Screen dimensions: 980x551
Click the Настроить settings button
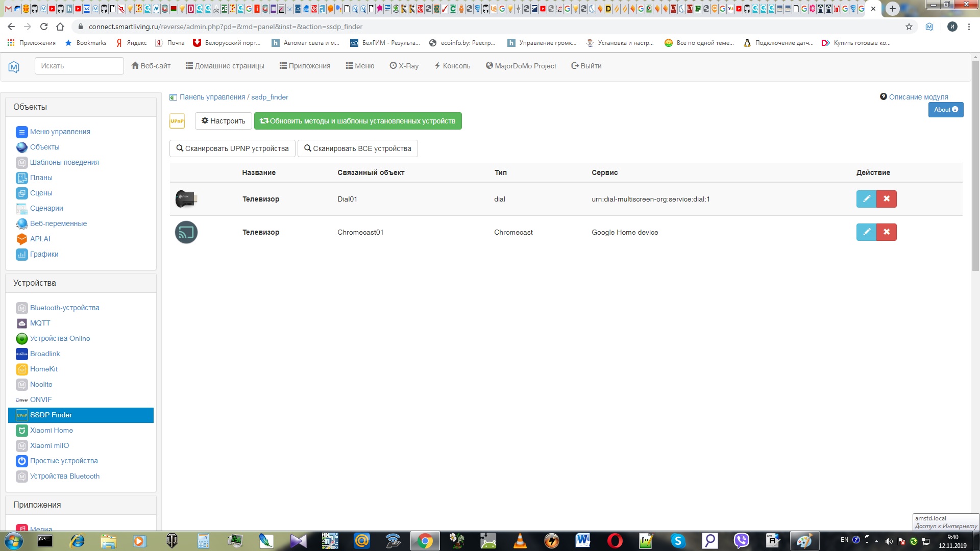click(x=223, y=121)
